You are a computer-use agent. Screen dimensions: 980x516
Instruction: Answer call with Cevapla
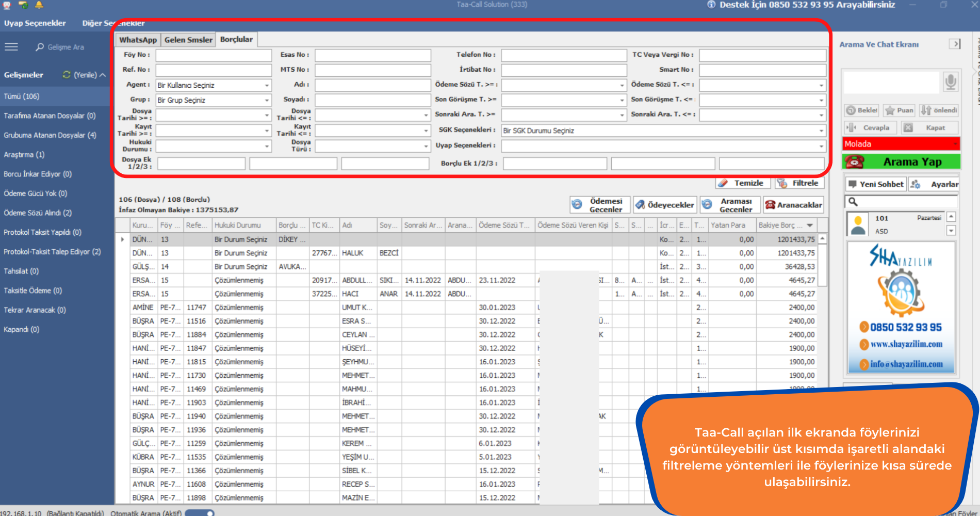[x=870, y=128]
